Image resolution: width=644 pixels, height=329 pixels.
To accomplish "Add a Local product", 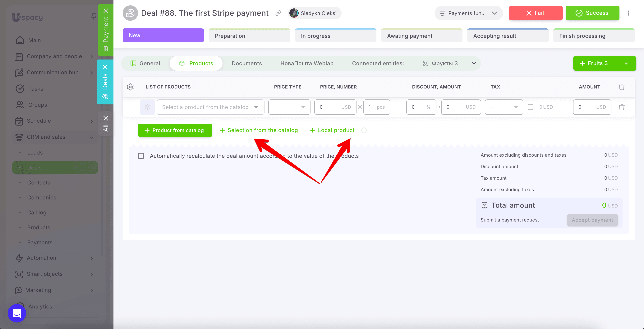I will point(332,130).
